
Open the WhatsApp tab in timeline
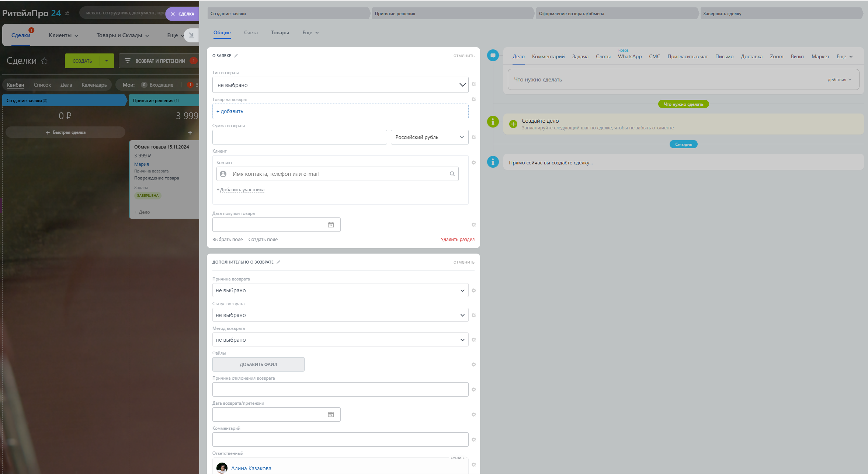tap(629, 57)
